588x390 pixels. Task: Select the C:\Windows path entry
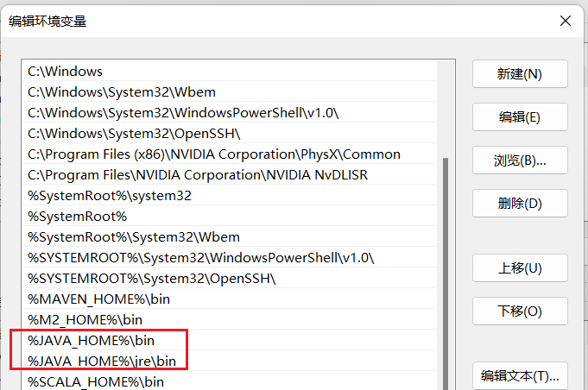pyautogui.click(x=229, y=71)
